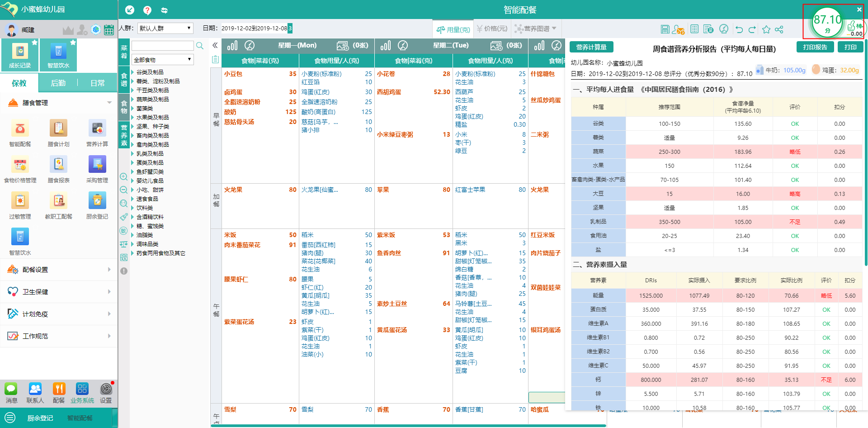
Task: Click the 营养计算量 button
Action: (591, 47)
